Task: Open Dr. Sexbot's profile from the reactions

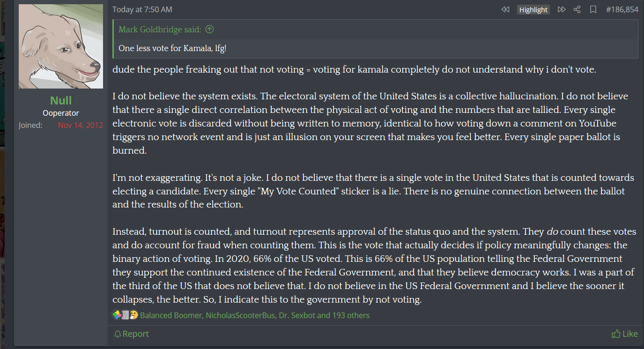Action: pyautogui.click(x=296, y=315)
